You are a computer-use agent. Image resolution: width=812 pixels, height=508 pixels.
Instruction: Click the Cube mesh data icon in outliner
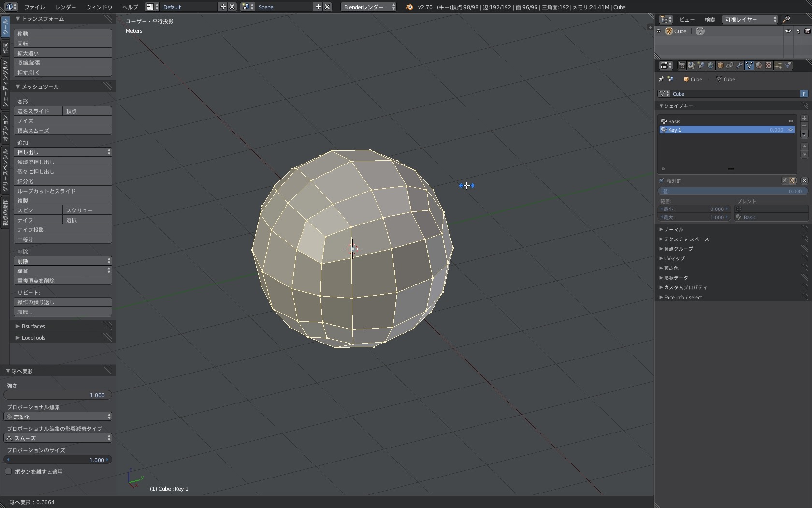700,31
